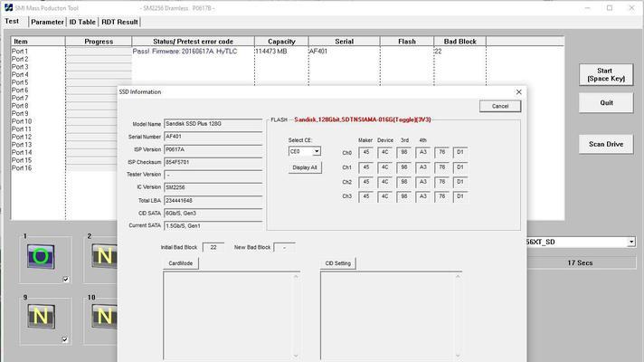
Task: Click Ch1 Device ID field 4C
Action: [x=384, y=167]
